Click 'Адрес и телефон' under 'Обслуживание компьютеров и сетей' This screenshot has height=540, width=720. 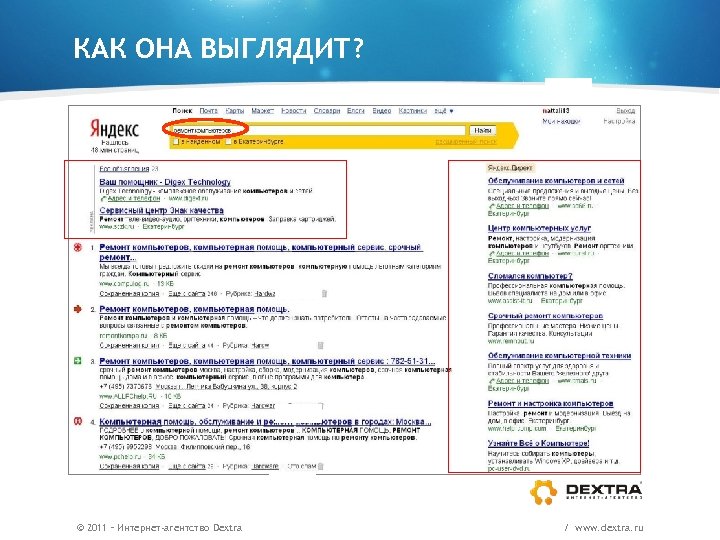523,206
